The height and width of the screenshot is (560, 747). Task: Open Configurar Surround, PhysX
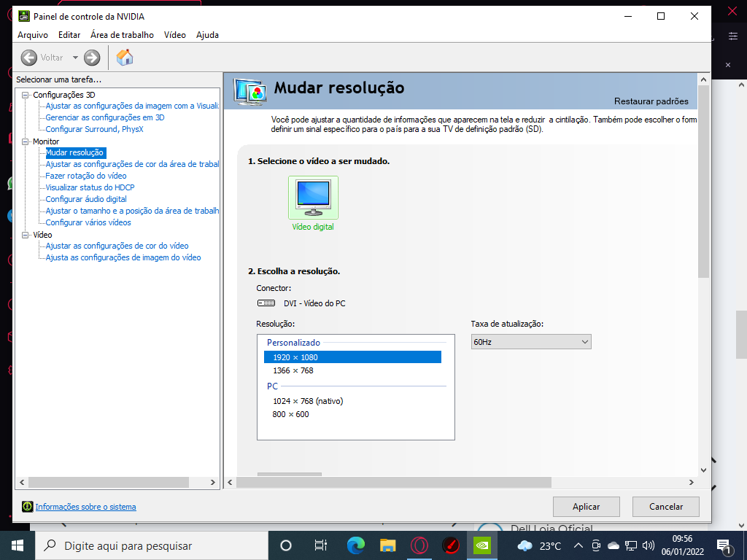[x=94, y=129]
